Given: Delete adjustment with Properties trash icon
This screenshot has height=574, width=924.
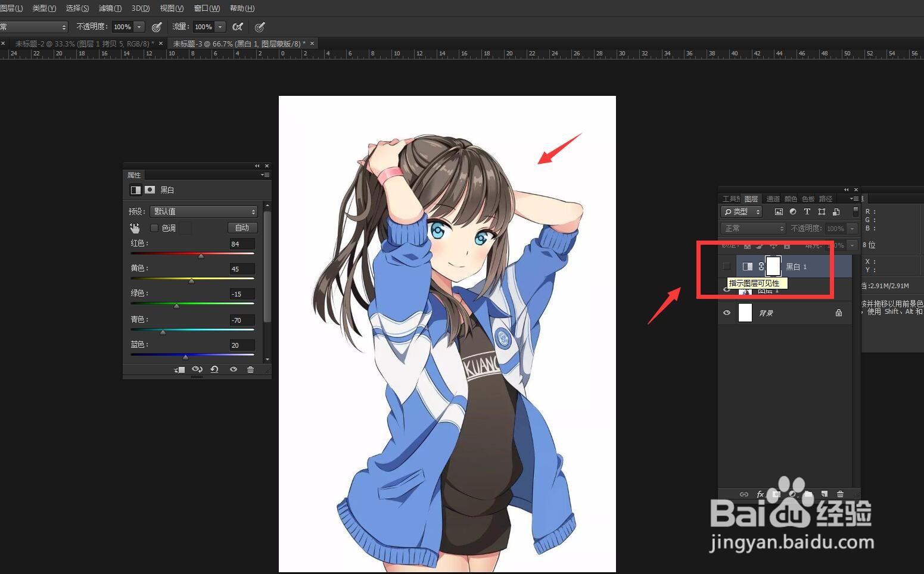Looking at the screenshot, I should (x=250, y=370).
